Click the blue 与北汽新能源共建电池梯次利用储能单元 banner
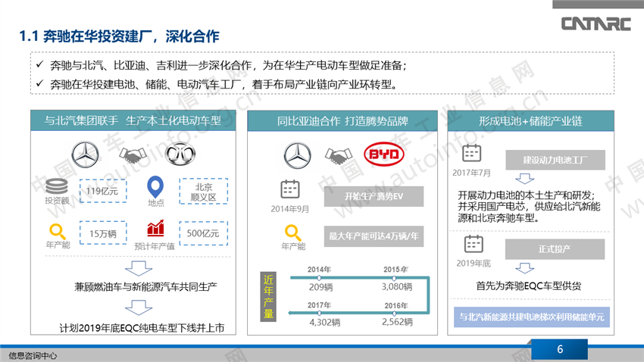Screen dimensions: 644x362 [x=531, y=317]
